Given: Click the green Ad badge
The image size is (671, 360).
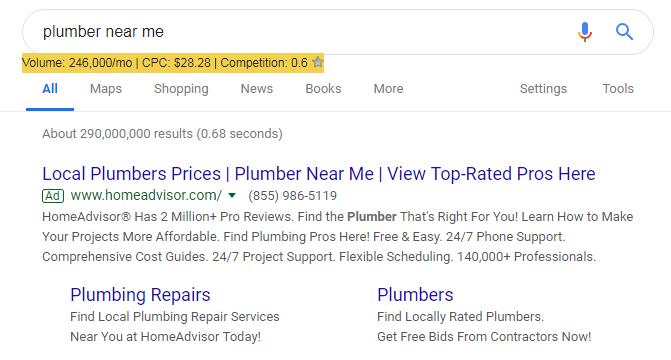Looking at the screenshot, I should click(53, 196).
